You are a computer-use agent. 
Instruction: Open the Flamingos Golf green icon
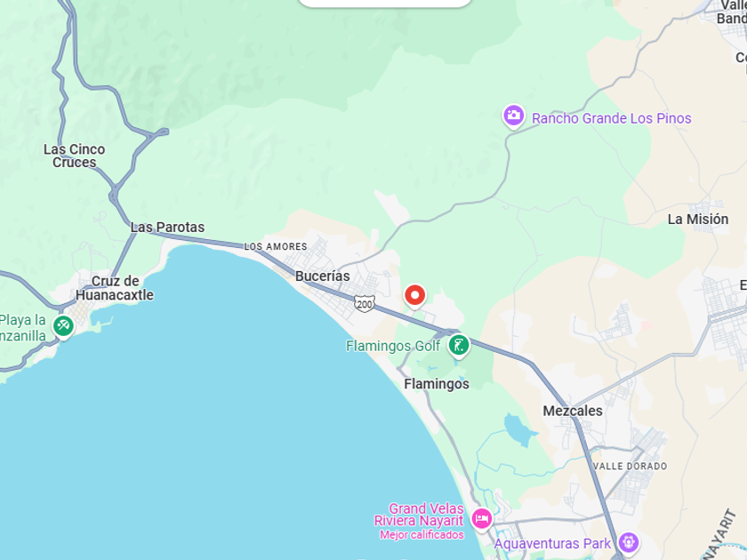click(459, 346)
